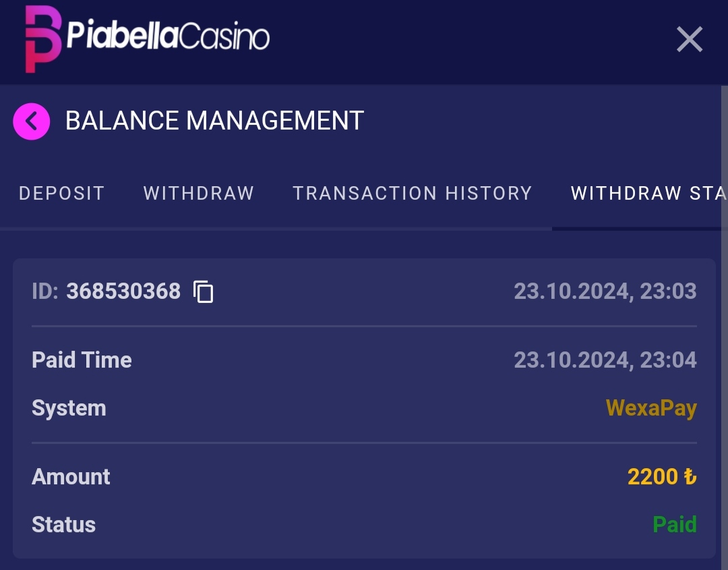Copy the withdrawal ID to clipboard
This screenshot has height=570, width=728.
(204, 292)
